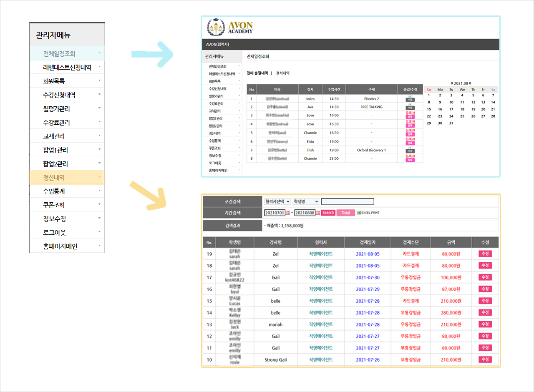Open end date calendar picker icon
This screenshot has width=534, height=392.
click(x=318, y=213)
